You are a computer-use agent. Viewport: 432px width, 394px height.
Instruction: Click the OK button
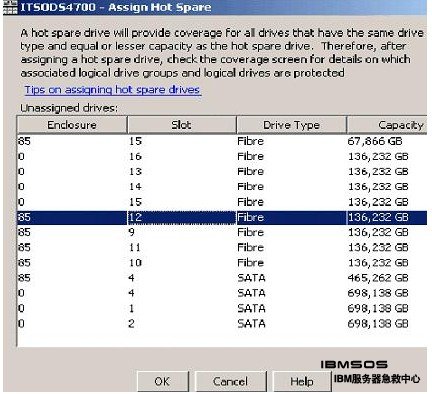click(x=163, y=381)
